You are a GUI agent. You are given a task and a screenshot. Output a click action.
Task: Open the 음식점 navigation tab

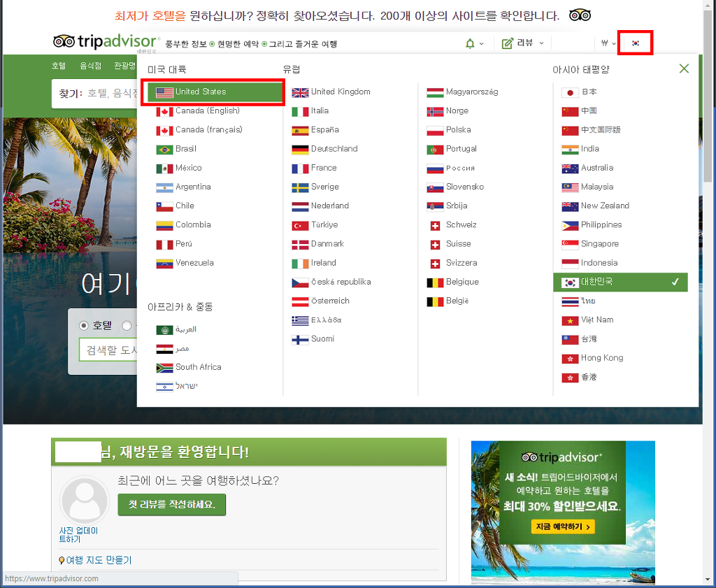click(90, 66)
